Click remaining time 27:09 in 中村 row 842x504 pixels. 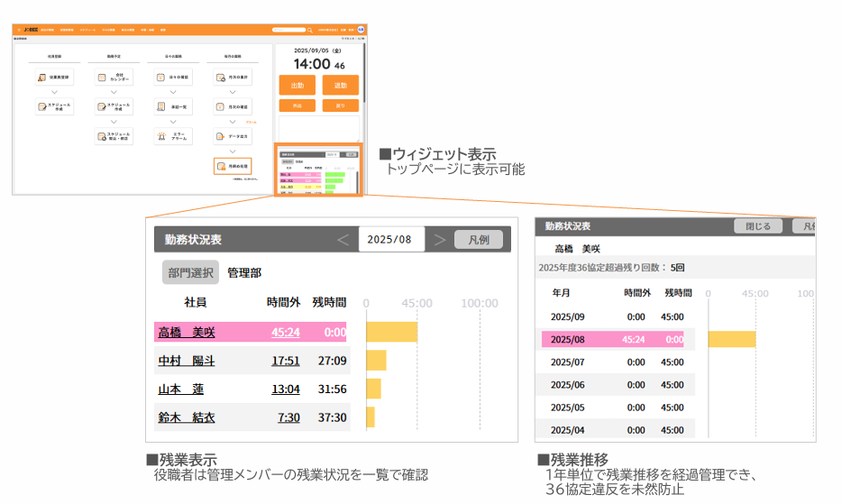pyautogui.click(x=333, y=361)
